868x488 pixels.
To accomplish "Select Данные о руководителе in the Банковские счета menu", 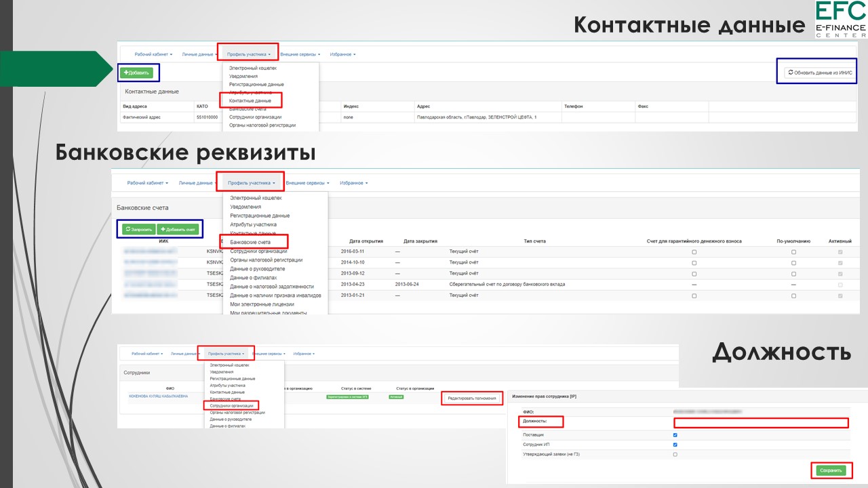I will coord(257,268).
